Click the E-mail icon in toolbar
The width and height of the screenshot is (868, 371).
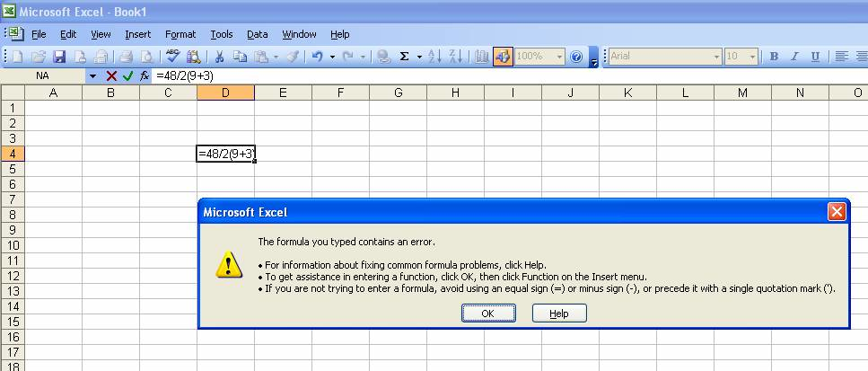(x=101, y=57)
